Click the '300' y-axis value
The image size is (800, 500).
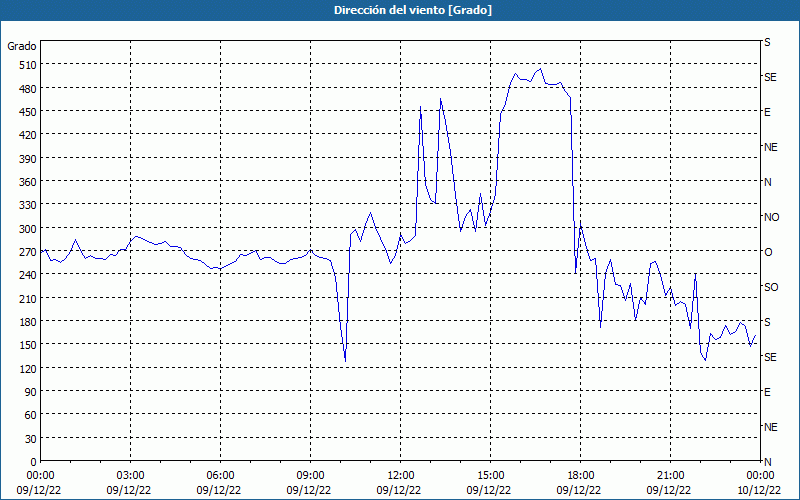point(29,229)
